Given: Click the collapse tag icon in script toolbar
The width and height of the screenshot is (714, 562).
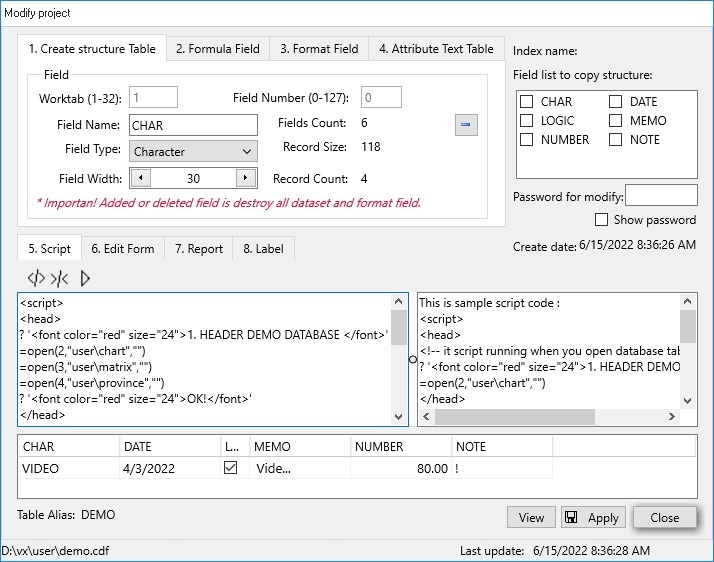Looking at the screenshot, I should coord(59,278).
